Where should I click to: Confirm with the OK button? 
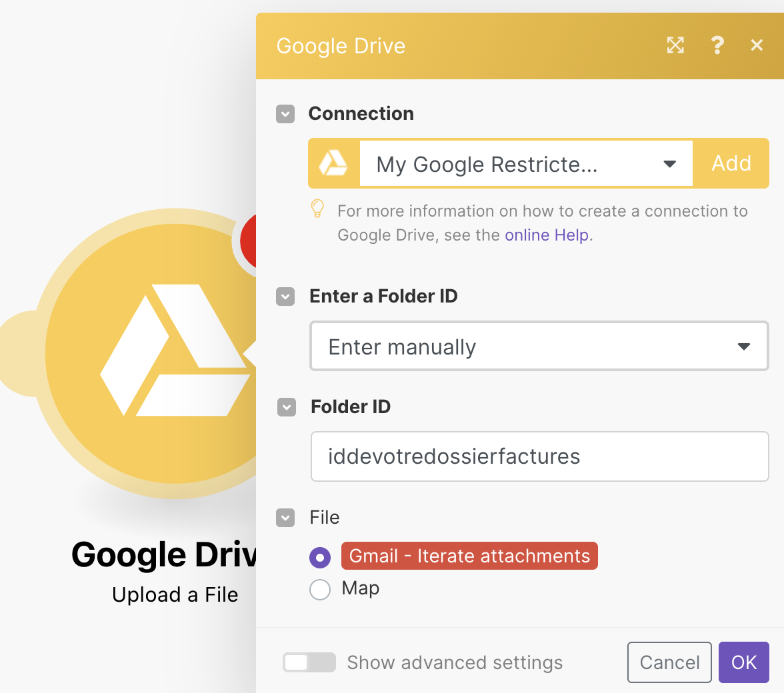point(744,662)
